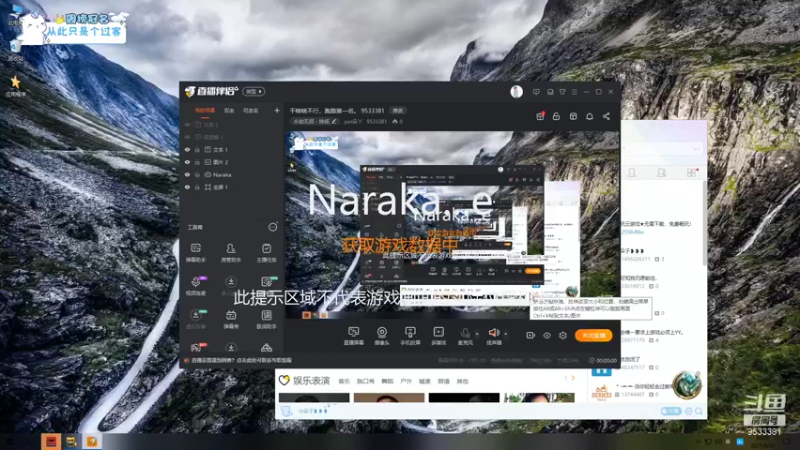
Task: Switch to the third scene tab
Action: (251, 111)
